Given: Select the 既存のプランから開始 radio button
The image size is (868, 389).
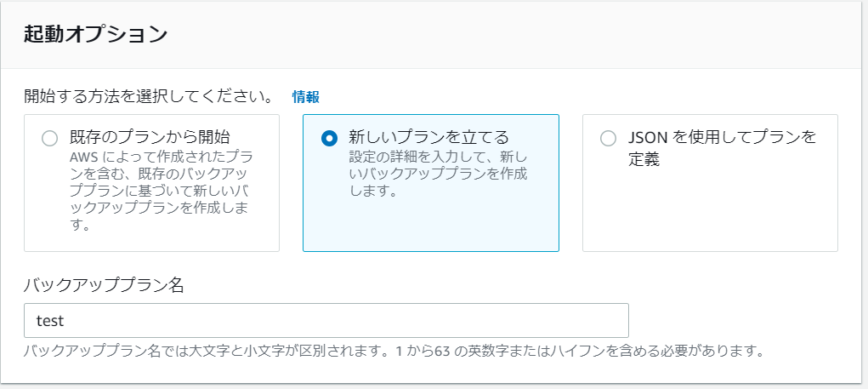Looking at the screenshot, I should click(50, 139).
